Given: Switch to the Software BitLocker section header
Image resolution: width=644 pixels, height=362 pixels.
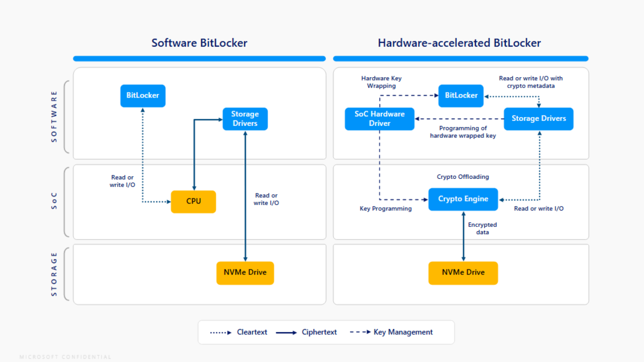Looking at the screenshot, I should point(199,43).
